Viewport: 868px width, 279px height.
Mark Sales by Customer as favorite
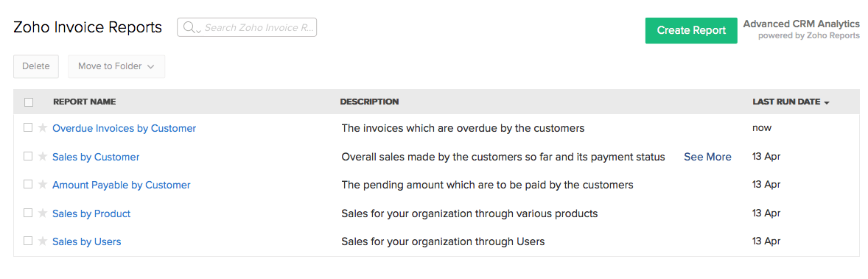coord(43,157)
